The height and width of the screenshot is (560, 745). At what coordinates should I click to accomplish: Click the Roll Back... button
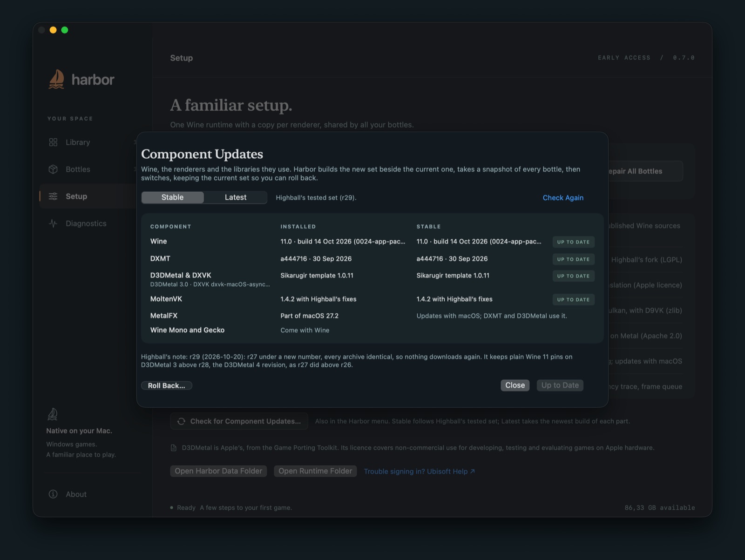coord(166,385)
